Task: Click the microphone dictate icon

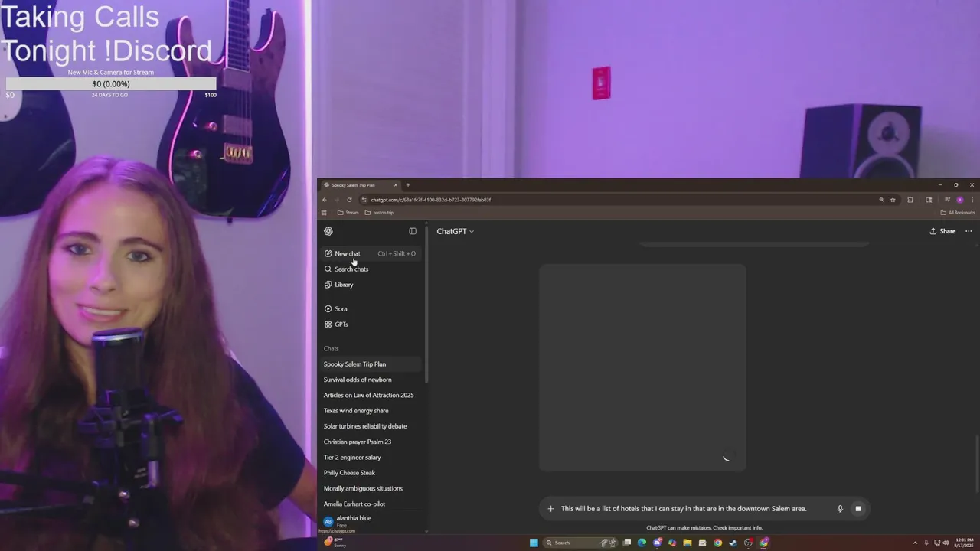Action: point(840,509)
